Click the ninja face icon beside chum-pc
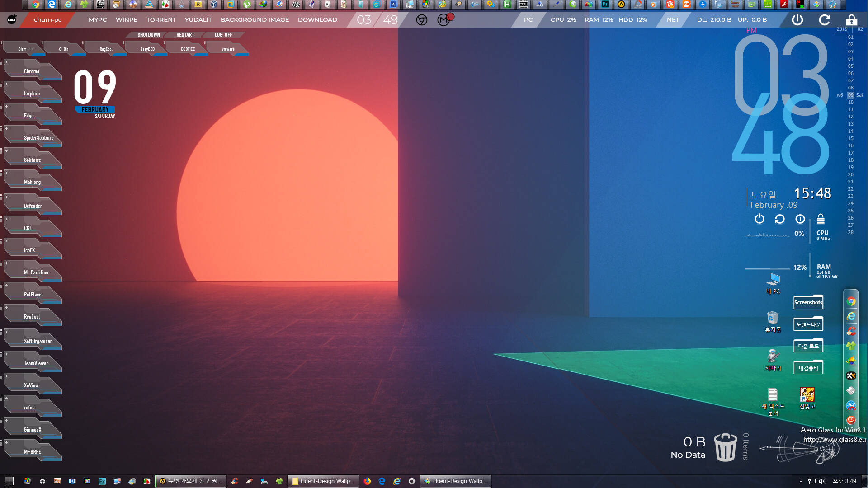The width and height of the screenshot is (868, 488). pos(12,19)
